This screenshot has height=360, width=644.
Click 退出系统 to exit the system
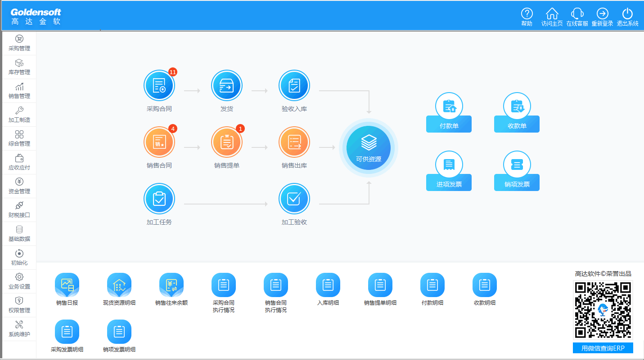[x=627, y=18]
